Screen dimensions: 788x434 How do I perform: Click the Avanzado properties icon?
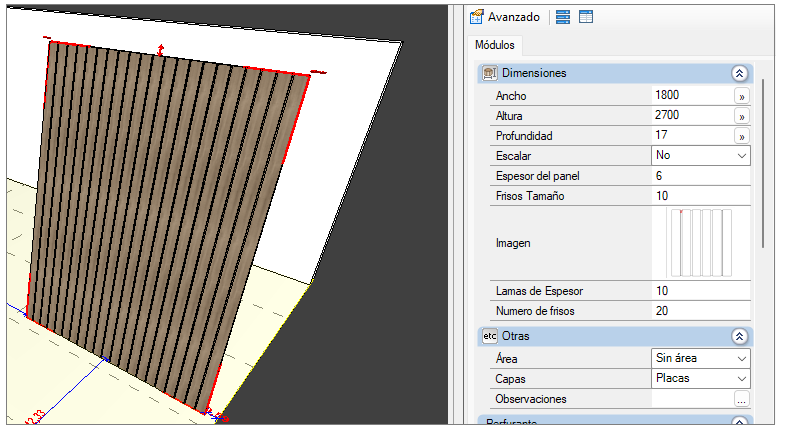(476, 17)
